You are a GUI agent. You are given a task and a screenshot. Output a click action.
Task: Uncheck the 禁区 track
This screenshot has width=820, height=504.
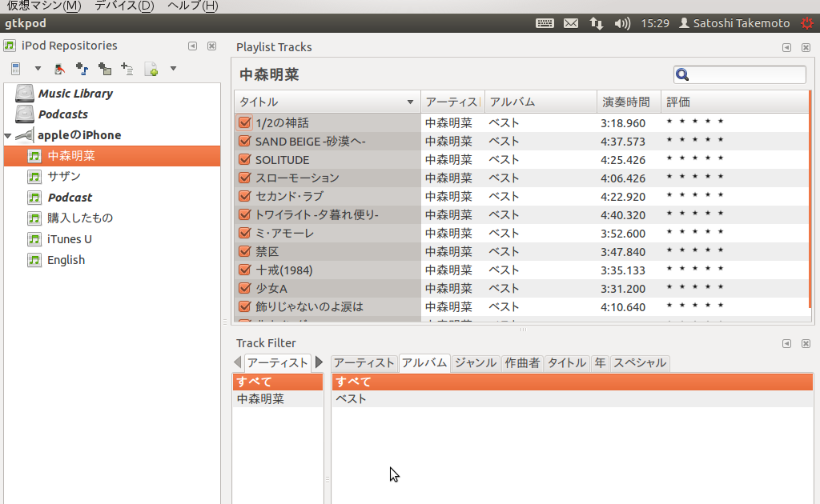click(244, 251)
